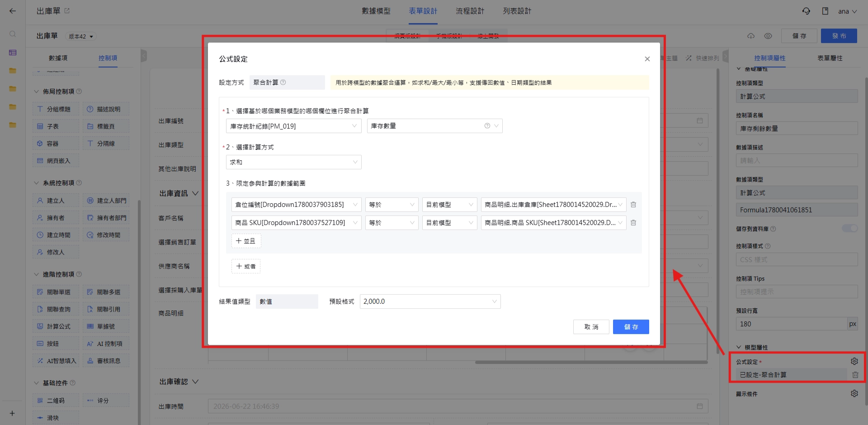Open the 出庫單 external link icon

67,11
